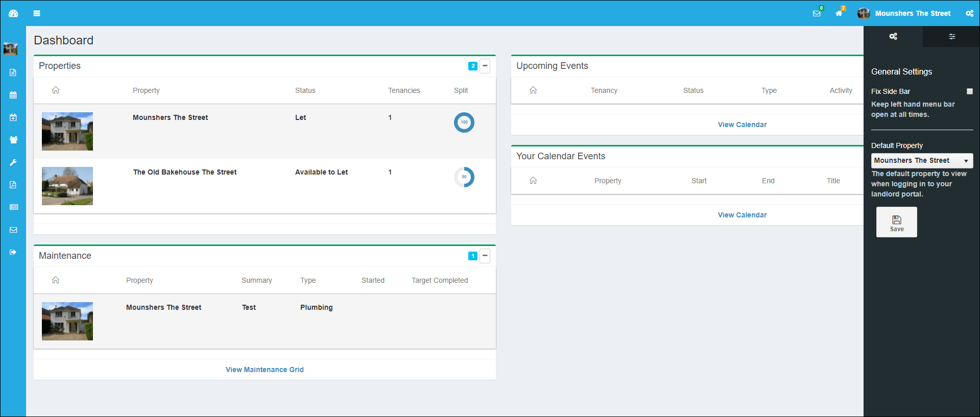Viewport: 980px width, 417px height.
Task: Switch to the sliders settings tab
Action: 952,36
